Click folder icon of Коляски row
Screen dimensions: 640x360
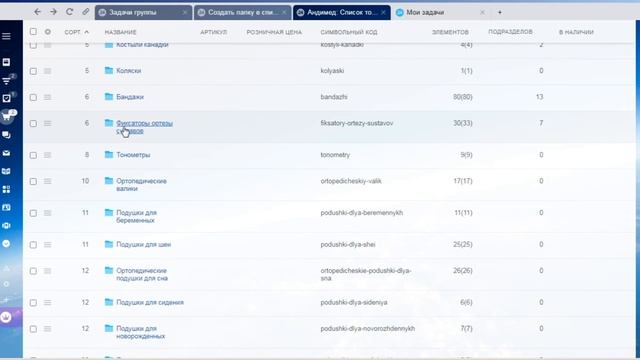tap(109, 70)
